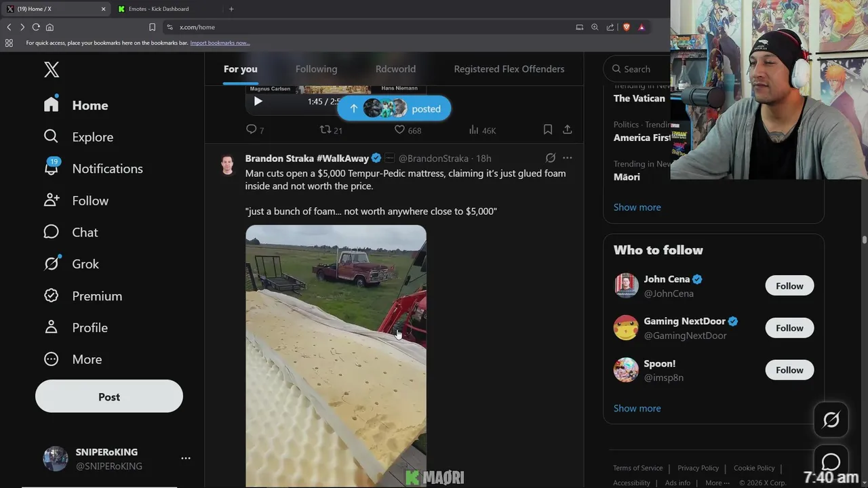Follow Spoon!
This screenshot has width=868, height=488.
click(789, 370)
